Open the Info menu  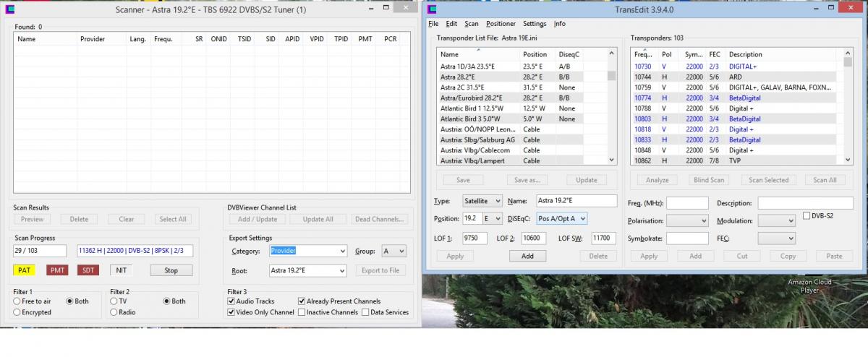tap(560, 24)
